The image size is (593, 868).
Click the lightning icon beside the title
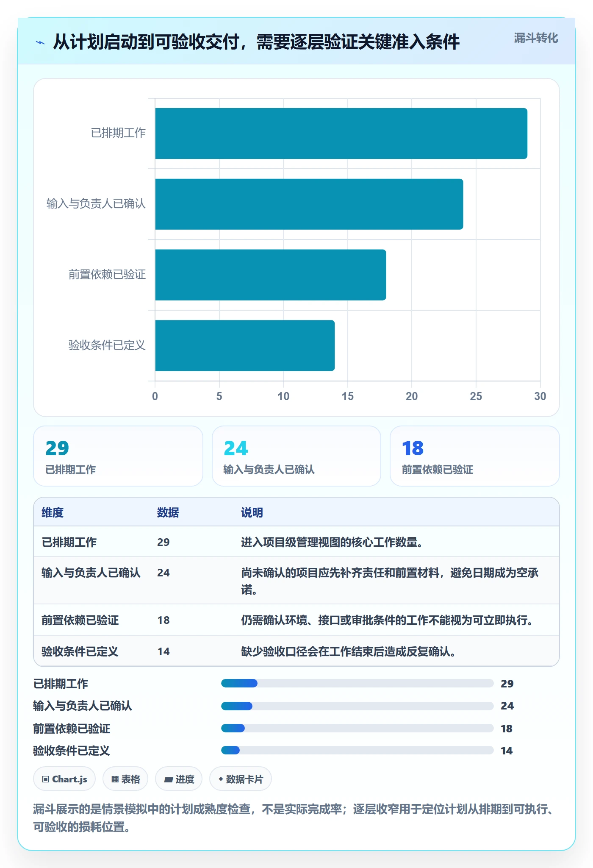coord(40,42)
